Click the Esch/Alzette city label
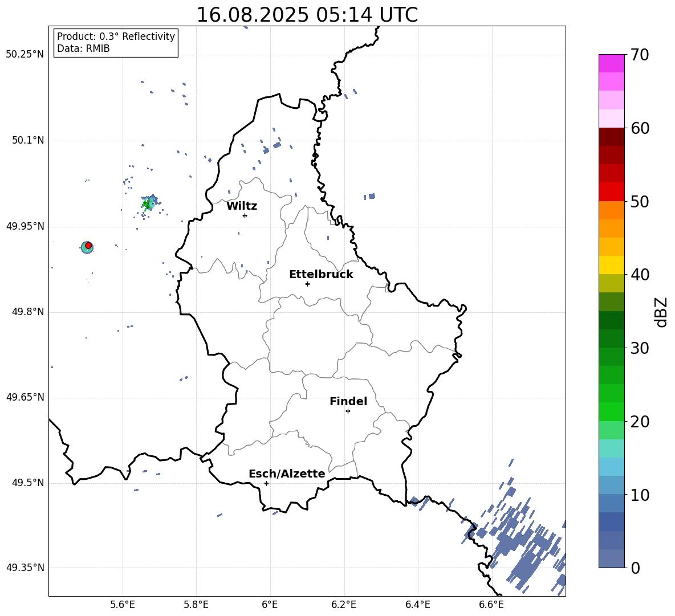Viewport: 675px width, 616px height. coord(287,474)
